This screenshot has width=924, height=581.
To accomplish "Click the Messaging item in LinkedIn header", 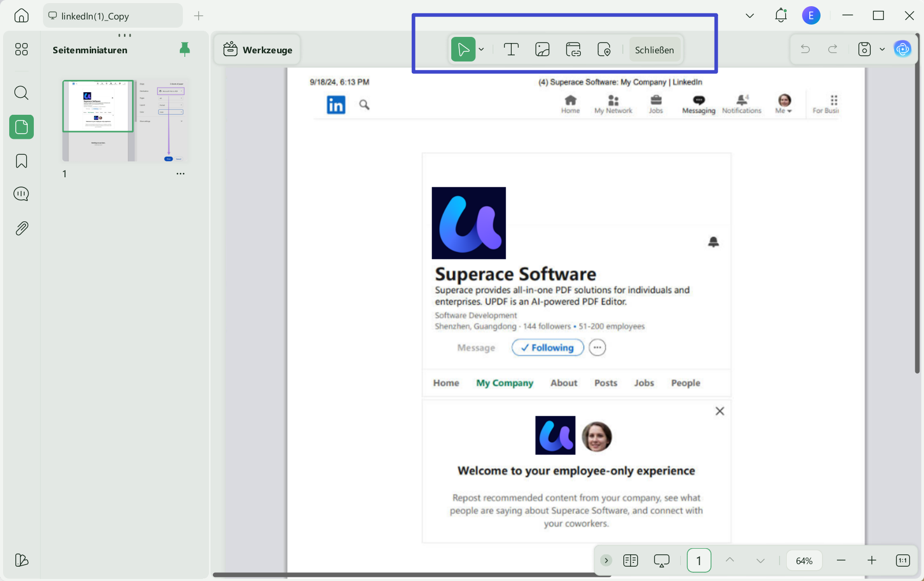I will [x=699, y=105].
